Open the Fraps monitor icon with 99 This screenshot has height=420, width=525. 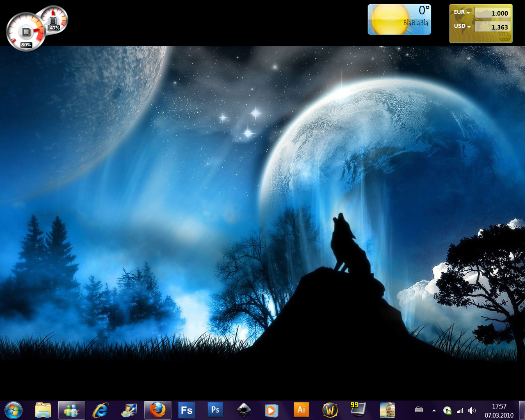point(358,409)
